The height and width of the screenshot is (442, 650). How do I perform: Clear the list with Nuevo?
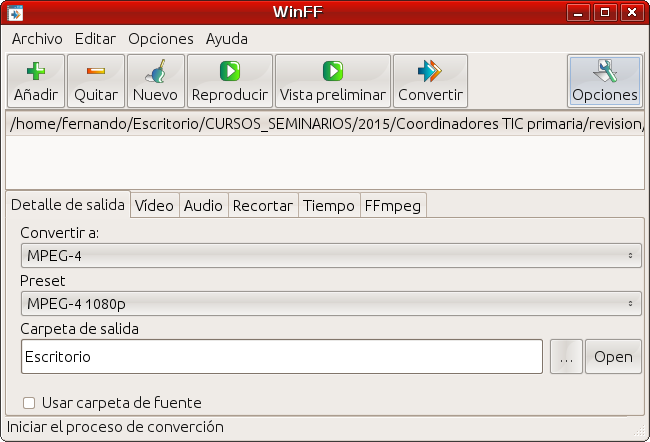[x=155, y=81]
